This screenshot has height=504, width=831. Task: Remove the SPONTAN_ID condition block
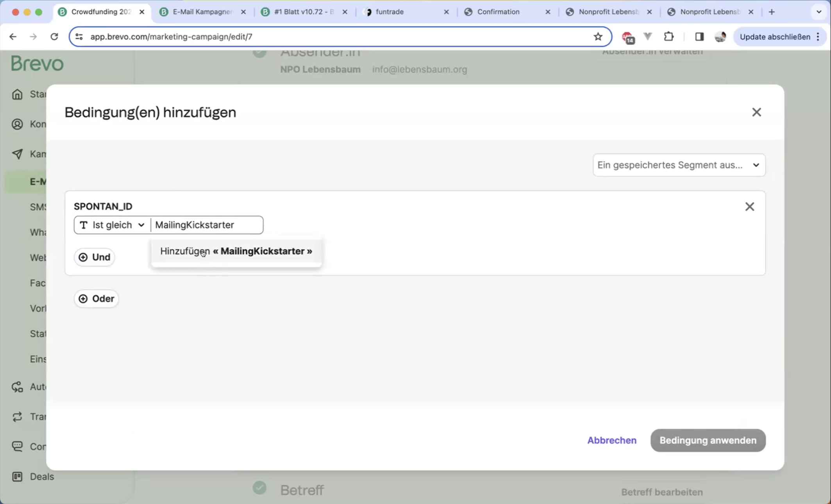(x=749, y=207)
